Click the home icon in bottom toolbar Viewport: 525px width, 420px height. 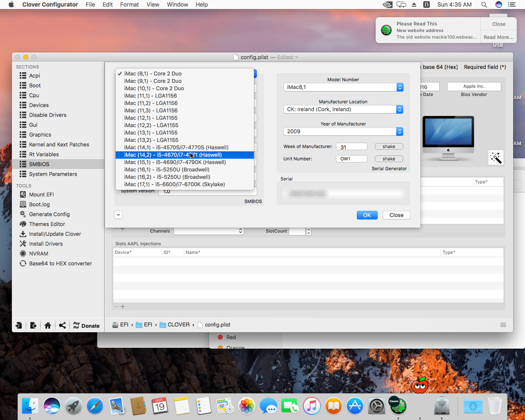48,325
